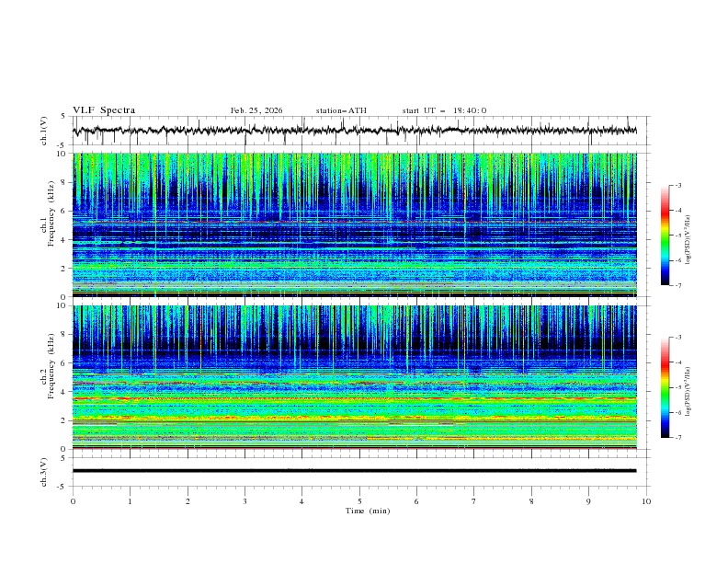This screenshot has width=728, height=563.
Task: Click the "3" tick on the time axis
Action: tap(245, 501)
